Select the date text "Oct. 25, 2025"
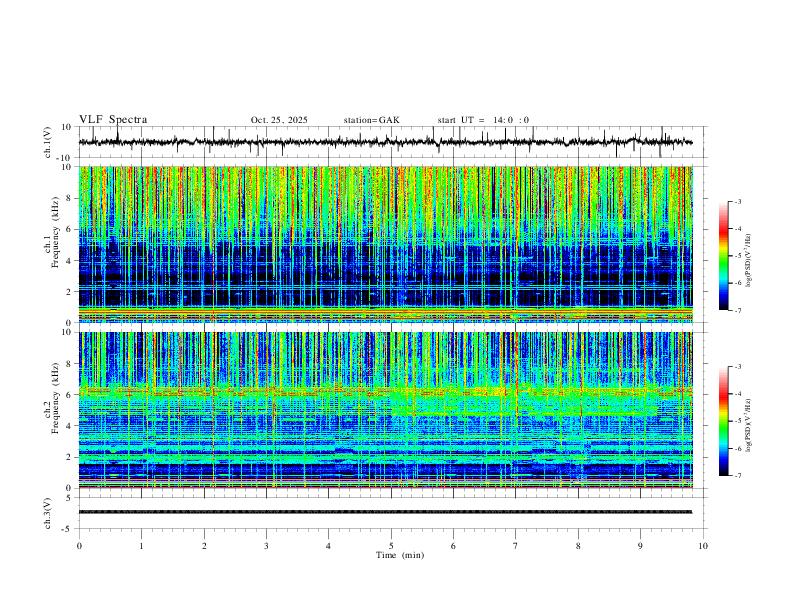The width and height of the screenshot is (792, 612). point(279,120)
